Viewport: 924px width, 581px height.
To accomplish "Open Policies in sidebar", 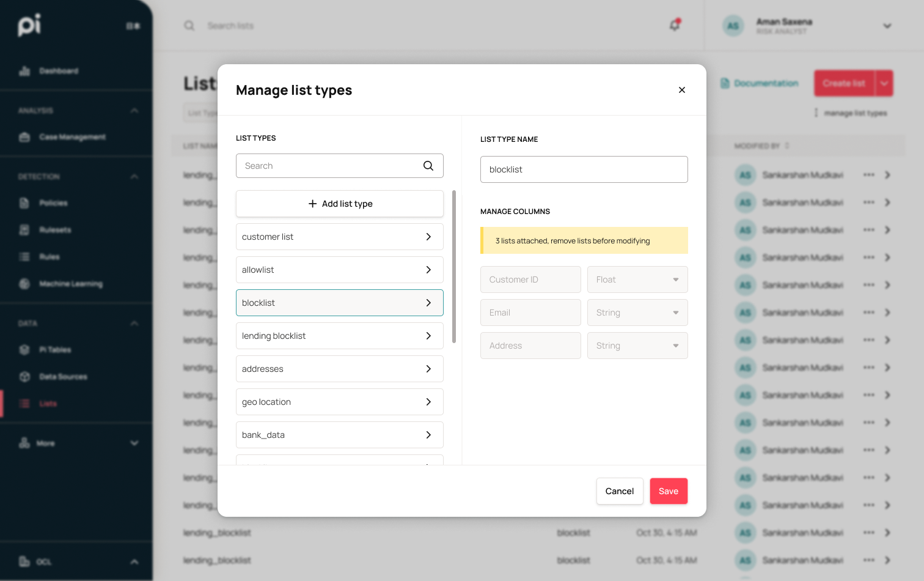I will tap(53, 203).
